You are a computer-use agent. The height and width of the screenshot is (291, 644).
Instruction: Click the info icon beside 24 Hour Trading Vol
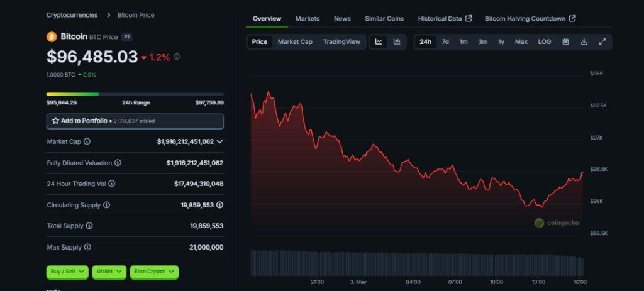click(112, 184)
